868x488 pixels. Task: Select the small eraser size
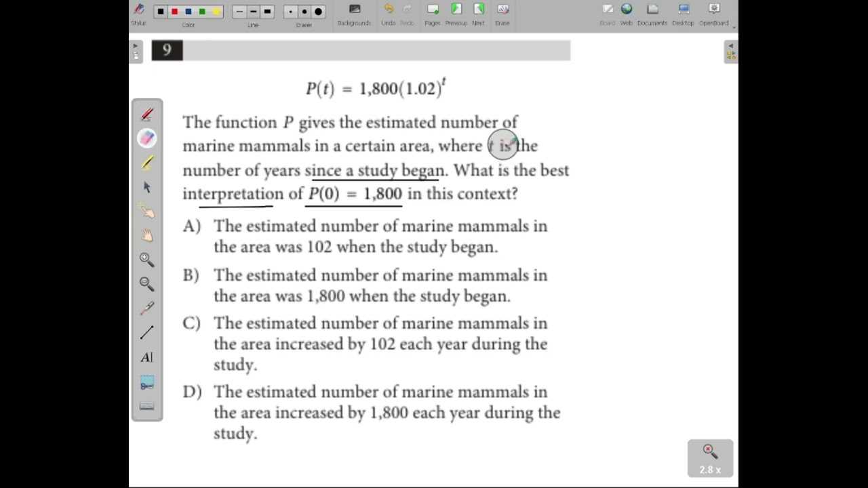click(290, 12)
